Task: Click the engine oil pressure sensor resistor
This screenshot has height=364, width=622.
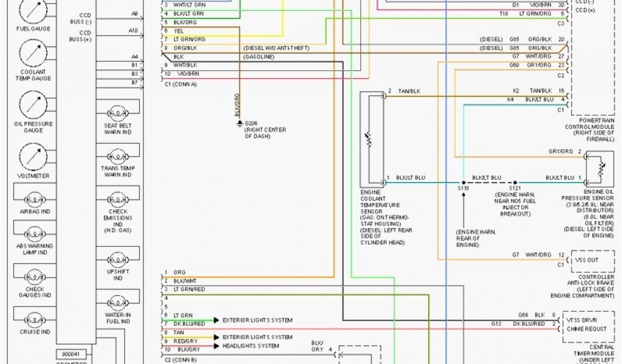Action: (601, 166)
